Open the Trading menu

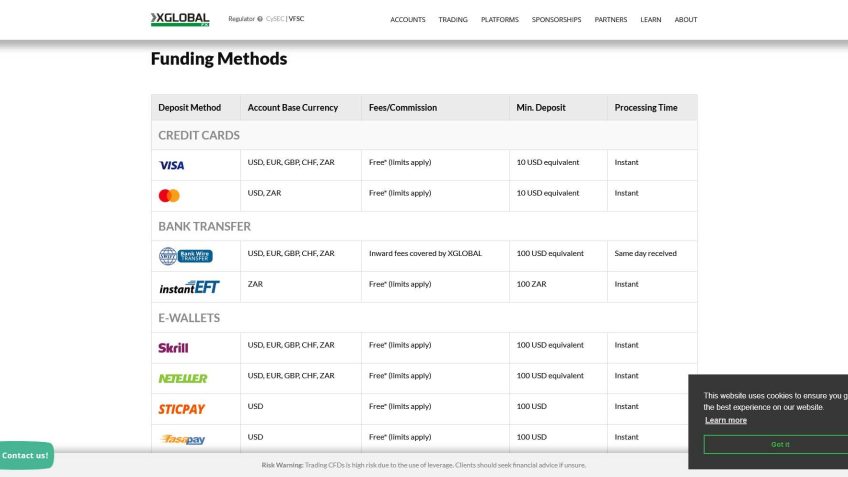pos(452,20)
